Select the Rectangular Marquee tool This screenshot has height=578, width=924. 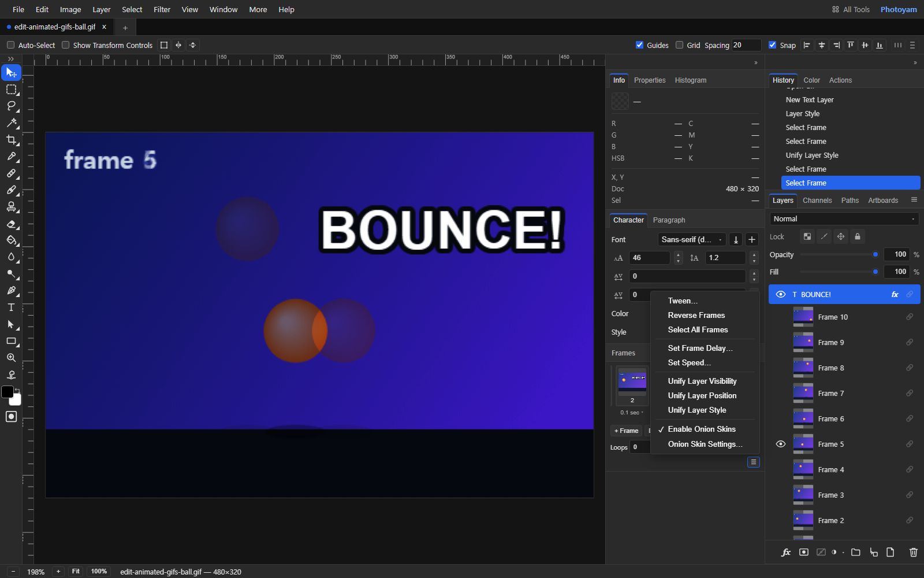(x=11, y=90)
